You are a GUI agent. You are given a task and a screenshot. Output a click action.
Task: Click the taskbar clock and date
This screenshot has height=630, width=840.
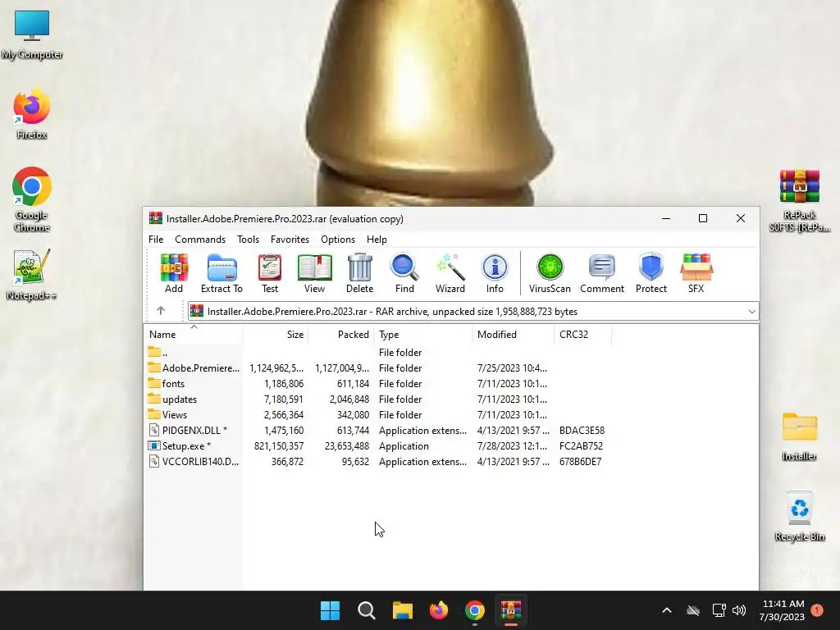click(x=782, y=610)
